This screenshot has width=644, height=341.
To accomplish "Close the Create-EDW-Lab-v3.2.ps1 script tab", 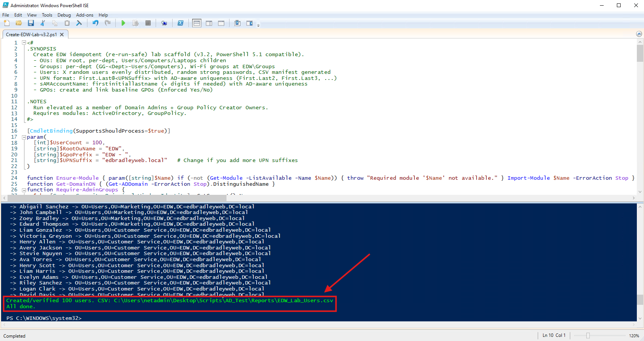I will 61,34.
